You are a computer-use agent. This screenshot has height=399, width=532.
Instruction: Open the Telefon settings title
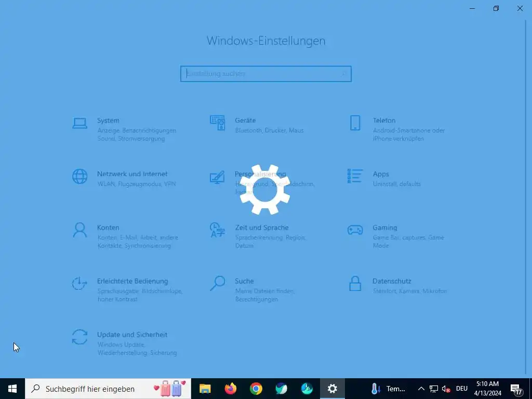[x=384, y=121]
